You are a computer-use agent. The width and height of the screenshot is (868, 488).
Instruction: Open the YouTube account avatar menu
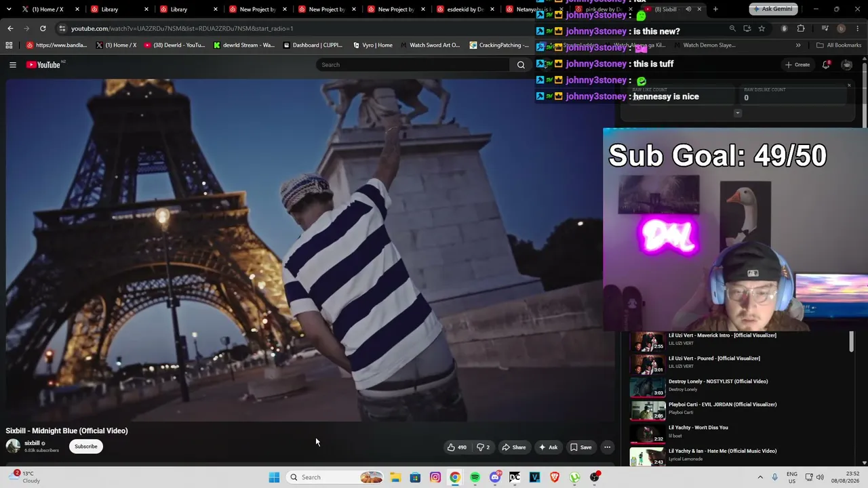coord(847,65)
